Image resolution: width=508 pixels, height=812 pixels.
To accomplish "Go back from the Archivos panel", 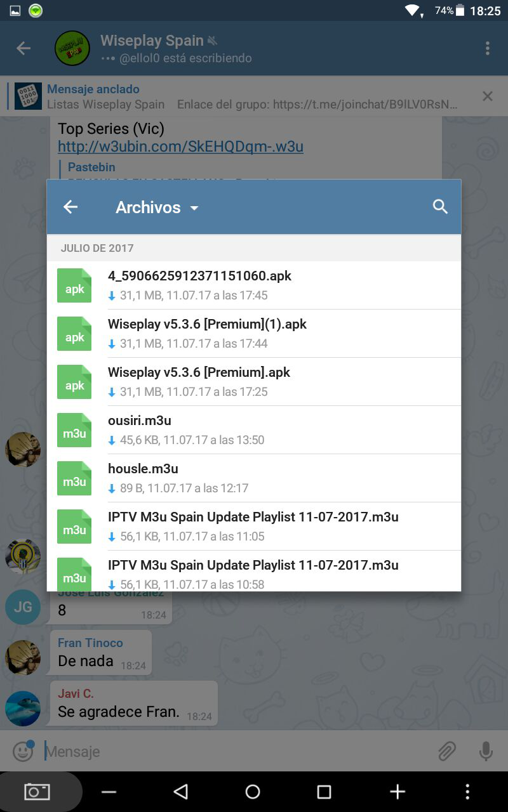I will click(x=70, y=207).
